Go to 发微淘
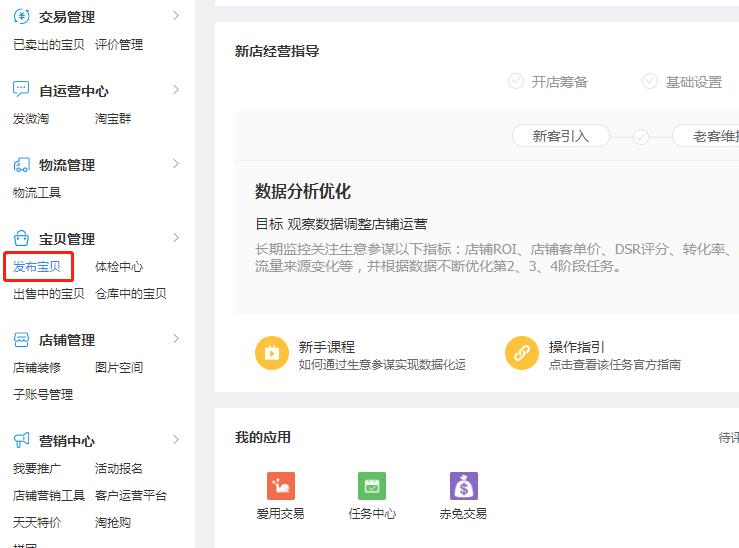This screenshot has width=739, height=548. 31,118
